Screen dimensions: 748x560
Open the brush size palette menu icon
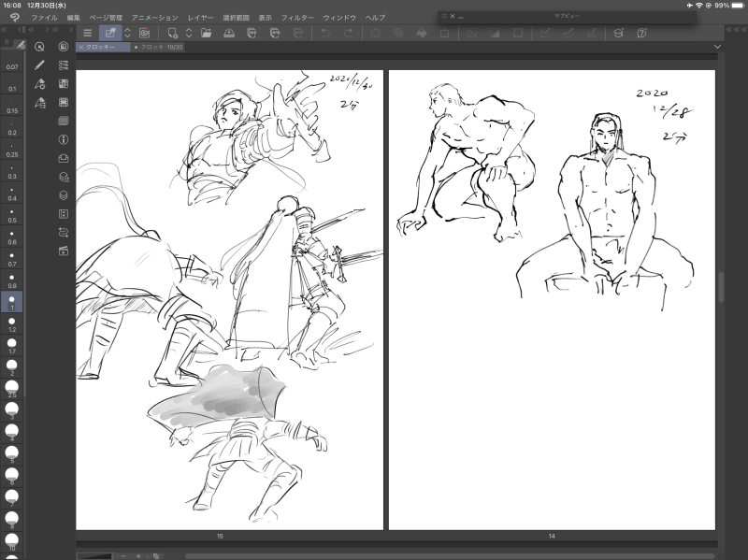[7, 42]
